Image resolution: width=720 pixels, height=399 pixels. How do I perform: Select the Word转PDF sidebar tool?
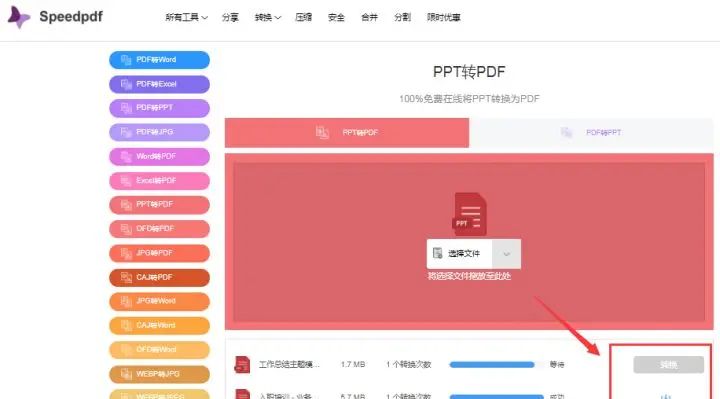coord(159,157)
